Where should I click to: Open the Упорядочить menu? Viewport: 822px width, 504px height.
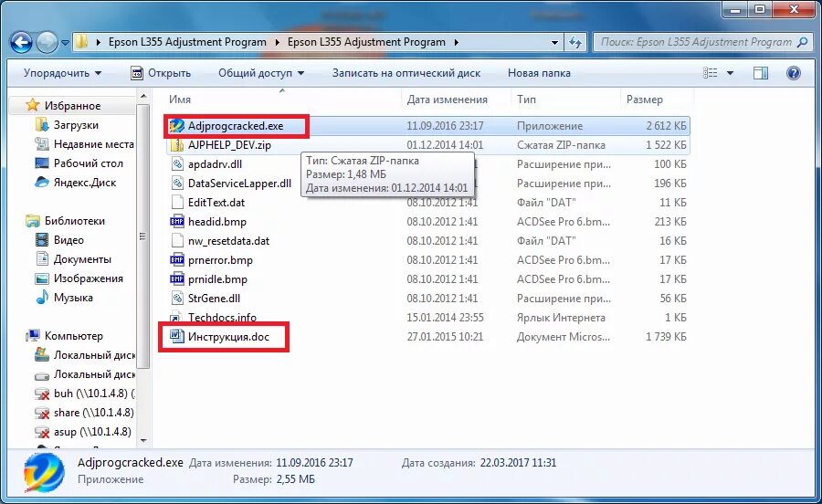[62, 73]
